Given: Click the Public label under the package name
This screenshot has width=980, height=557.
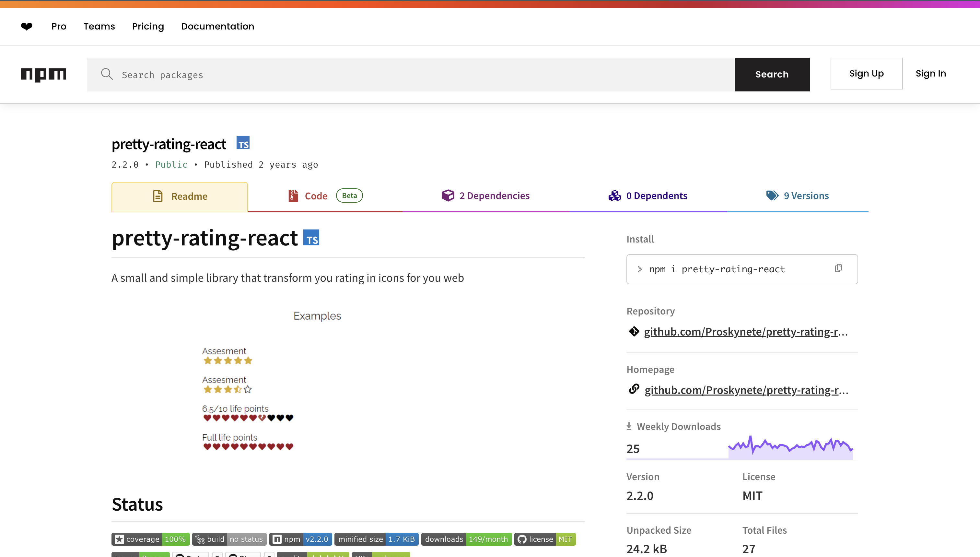Looking at the screenshot, I should tap(171, 164).
